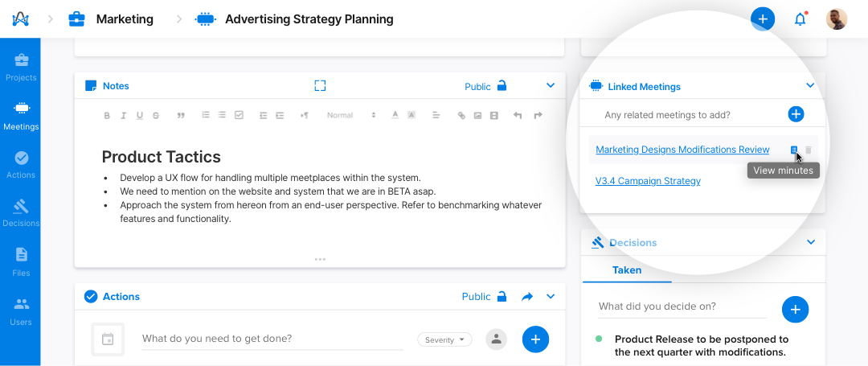The image size is (868, 366).
Task: Insert a blockquote
Action: (181, 115)
